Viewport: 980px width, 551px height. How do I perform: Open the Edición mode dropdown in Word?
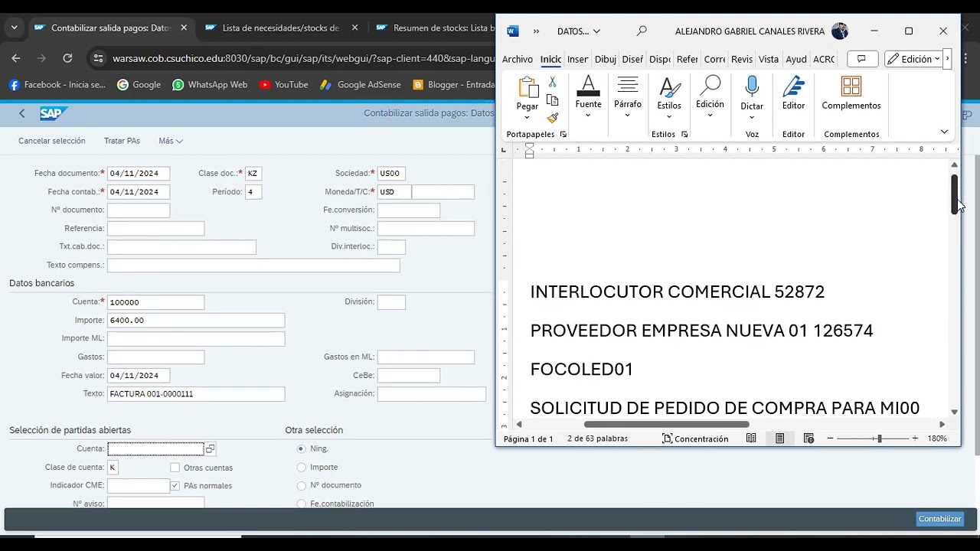[x=913, y=59]
